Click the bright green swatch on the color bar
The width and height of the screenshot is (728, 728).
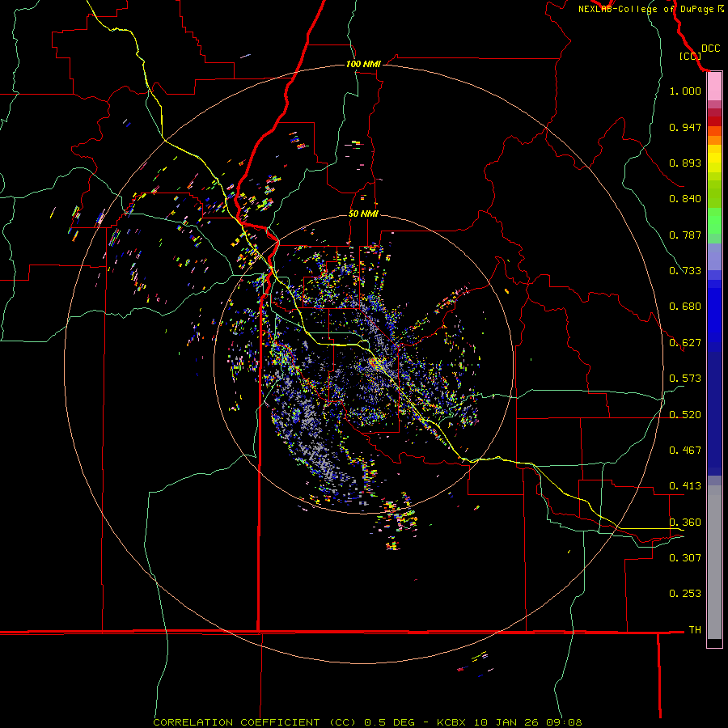pos(714,221)
